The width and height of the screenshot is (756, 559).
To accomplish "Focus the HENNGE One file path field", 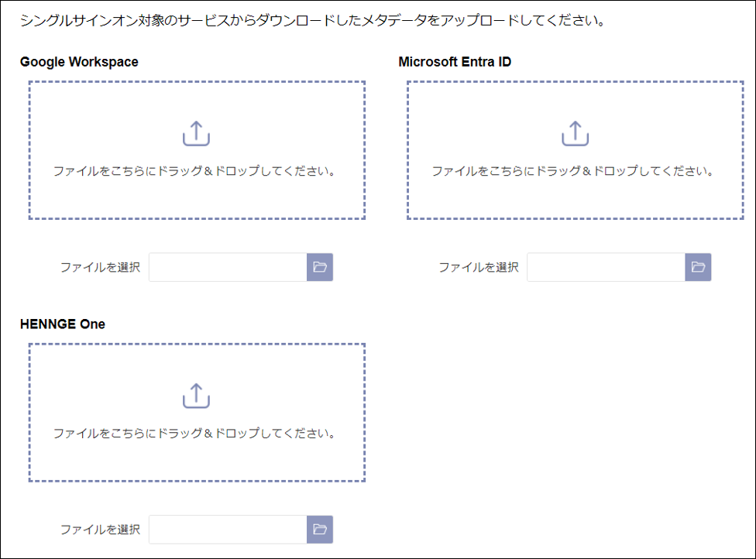I will pyautogui.click(x=228, y=529).
